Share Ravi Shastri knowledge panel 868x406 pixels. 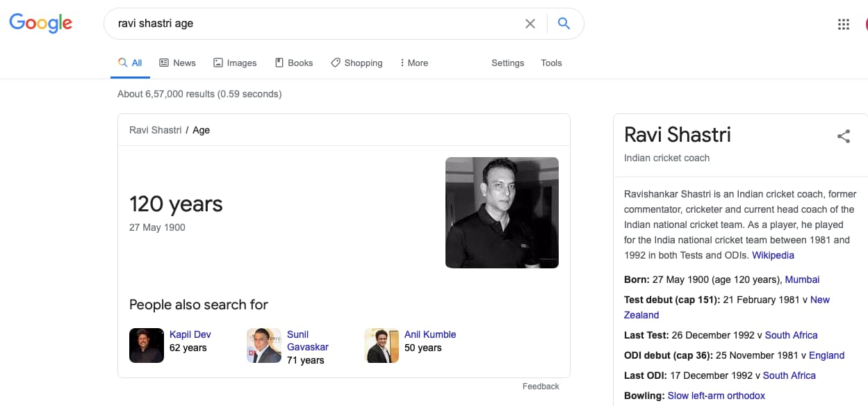[844, 136]
